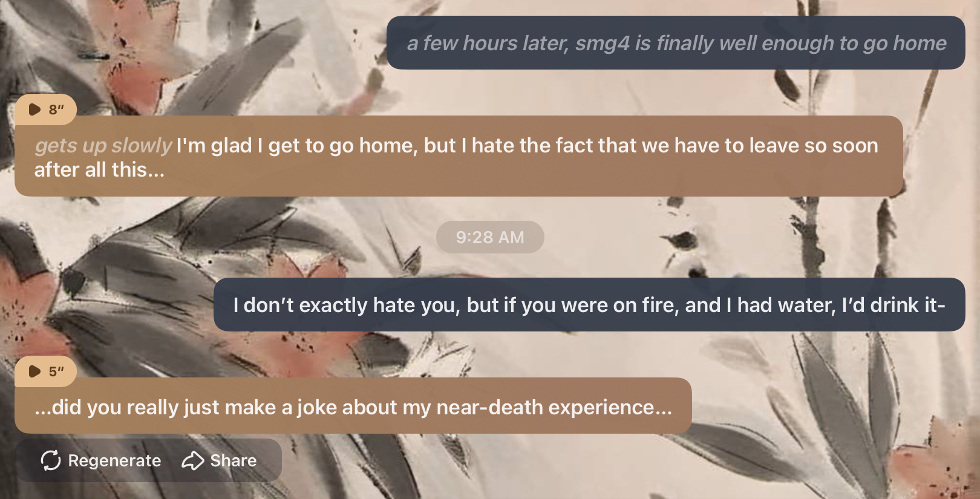Play the 8-second voice message
Screen dimensions: 980x499
click(35, 109)
